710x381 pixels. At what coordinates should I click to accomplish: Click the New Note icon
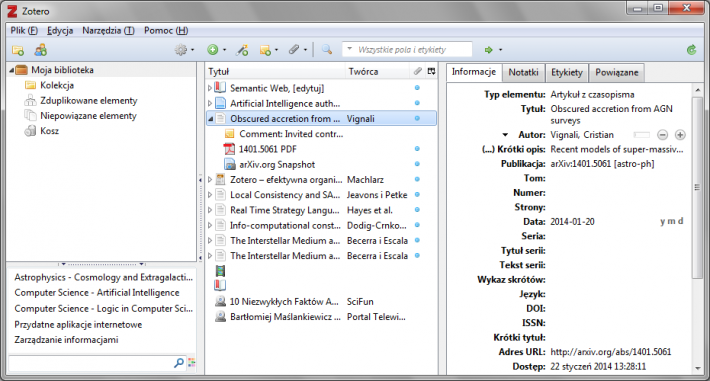265,50
